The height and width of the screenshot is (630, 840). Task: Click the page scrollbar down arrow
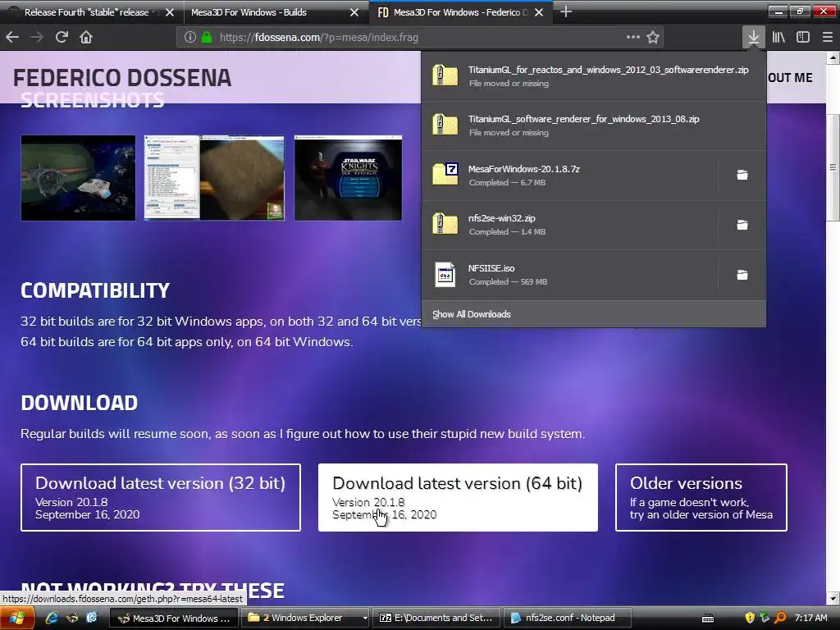[833, 598]
